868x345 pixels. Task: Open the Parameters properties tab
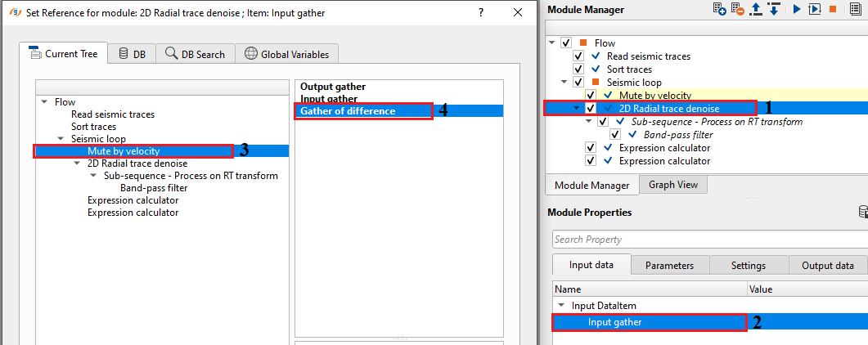tap(669, 266)
